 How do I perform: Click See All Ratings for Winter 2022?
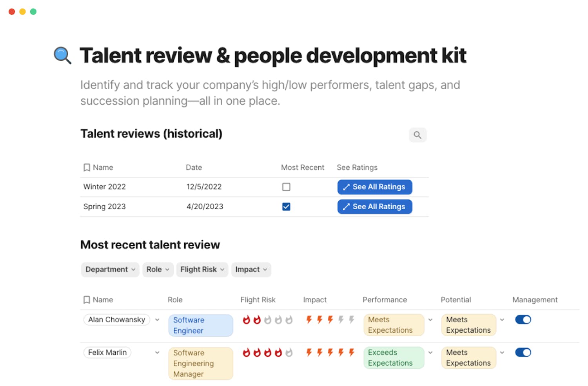(374, 187)
